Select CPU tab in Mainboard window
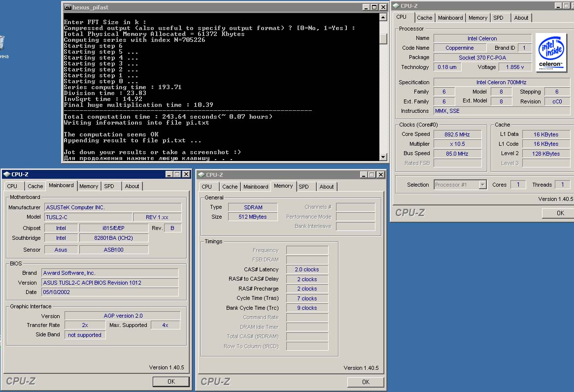Image resolution: width=574 pixels, height=392 pixels. coord(12,186)
